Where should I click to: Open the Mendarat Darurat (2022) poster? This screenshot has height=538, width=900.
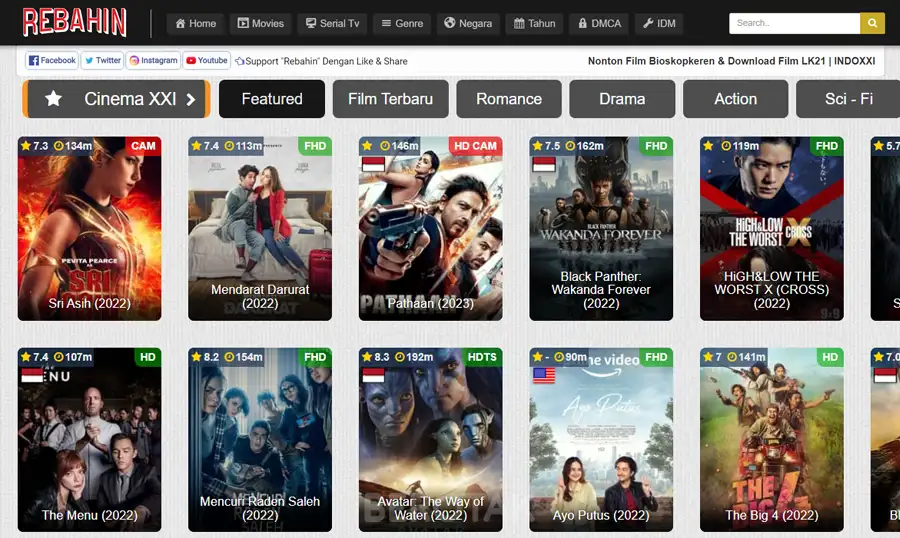(260, 229)
